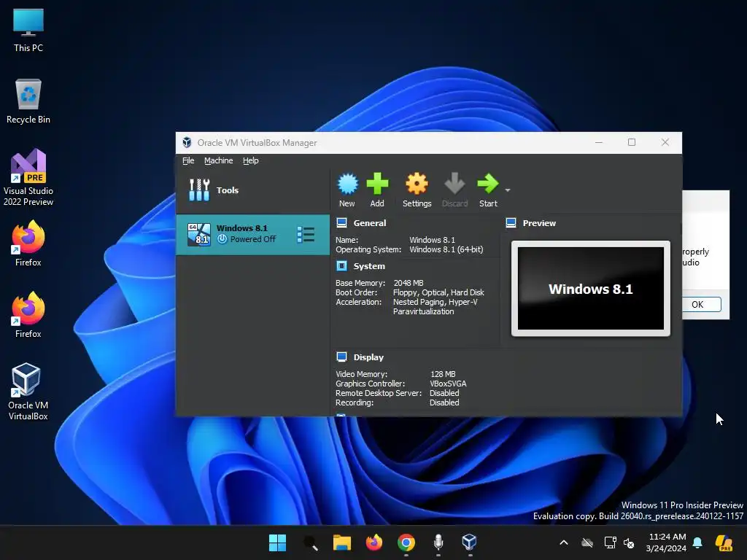Open taskbar Search
This screenshot has width=747, height=560.
pos(310,542)
